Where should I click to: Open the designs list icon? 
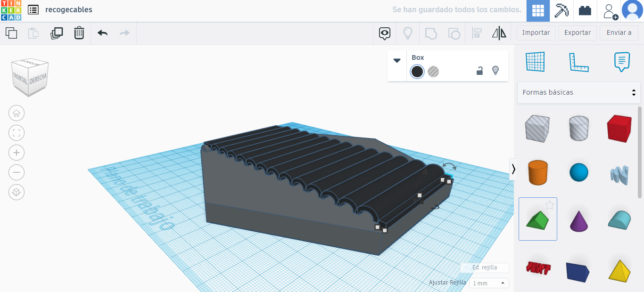pyautogui.click(x=33, y=9)
